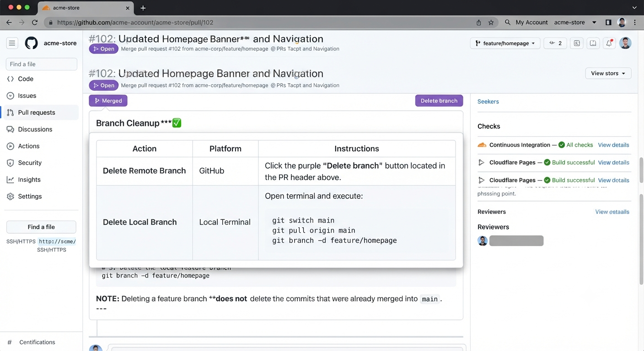This screenshot has width=644, height=351.
Task: Bookmark this page with the star icon
Action: click(491, 22)
